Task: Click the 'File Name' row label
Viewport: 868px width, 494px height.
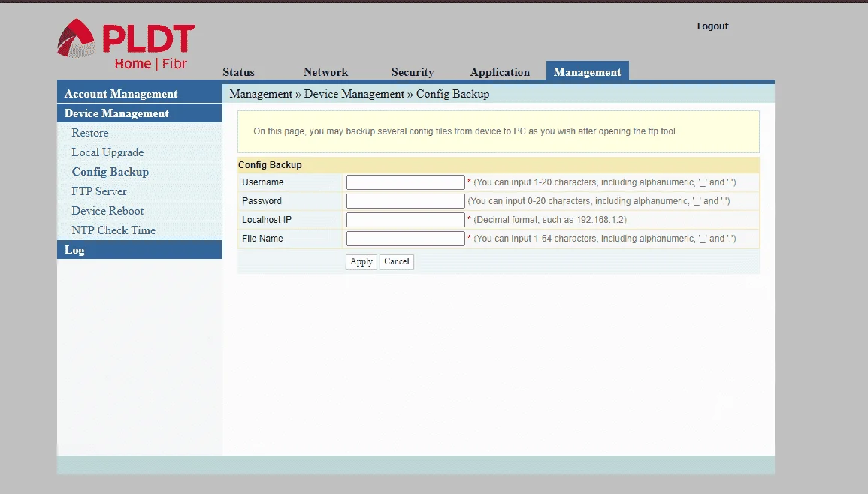Action: click(262, 239)
